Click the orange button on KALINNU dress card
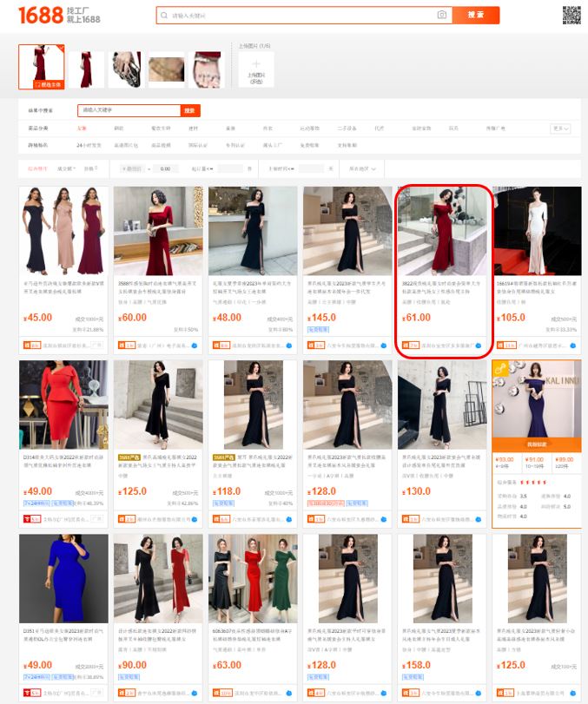Viewport: 588px width, 704px height. (x=538, y=444)
